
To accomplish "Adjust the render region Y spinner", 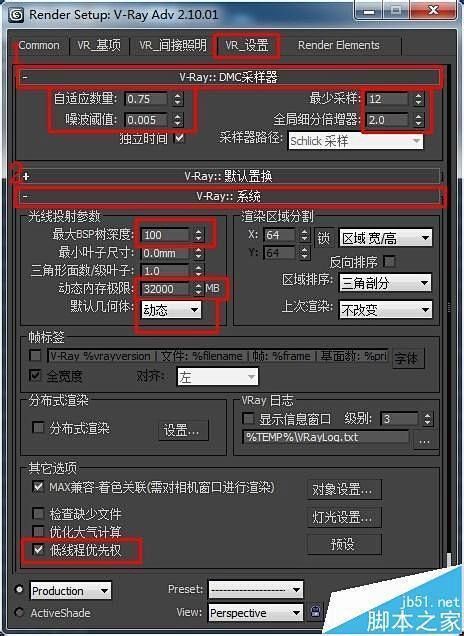I will coord(305,254).
